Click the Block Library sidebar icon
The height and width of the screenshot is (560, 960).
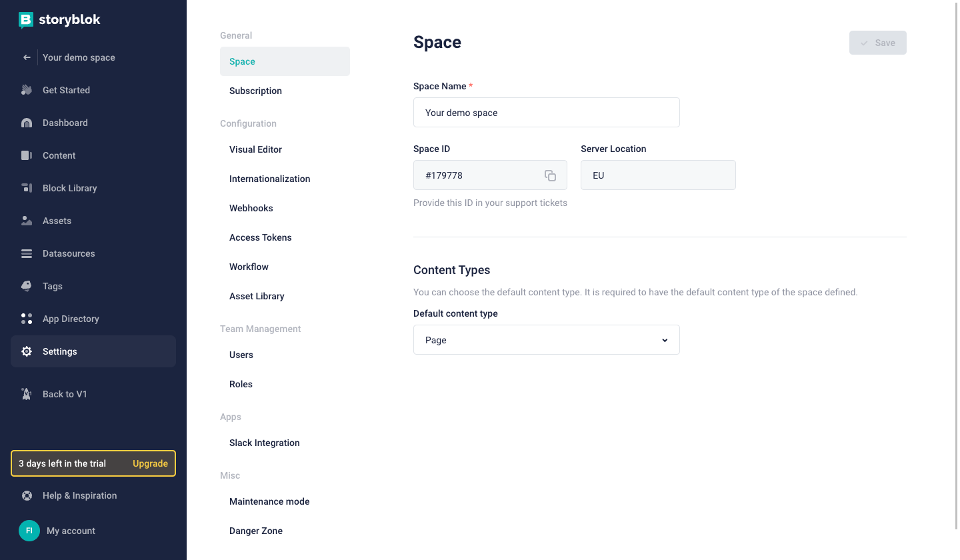tap(27, 188)
